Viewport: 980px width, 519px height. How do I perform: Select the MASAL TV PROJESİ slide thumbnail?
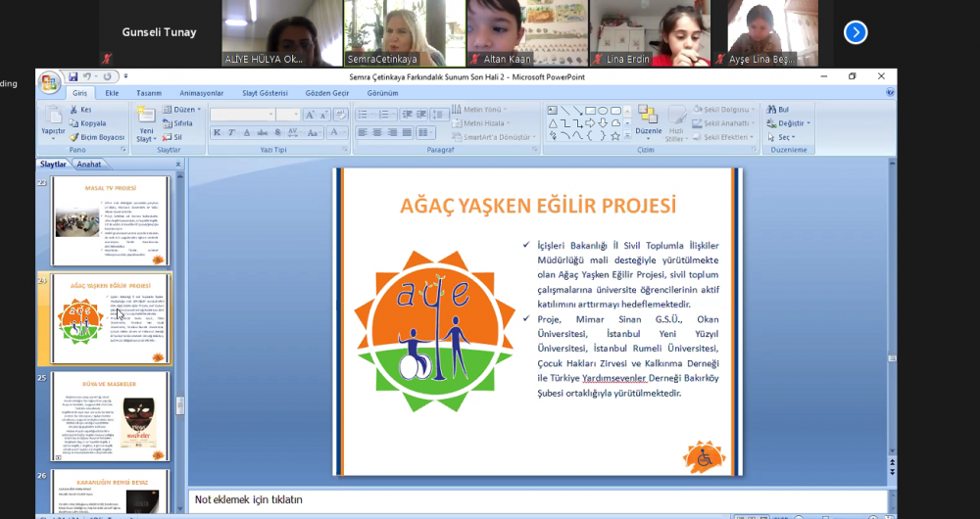[x=111, y=220]
